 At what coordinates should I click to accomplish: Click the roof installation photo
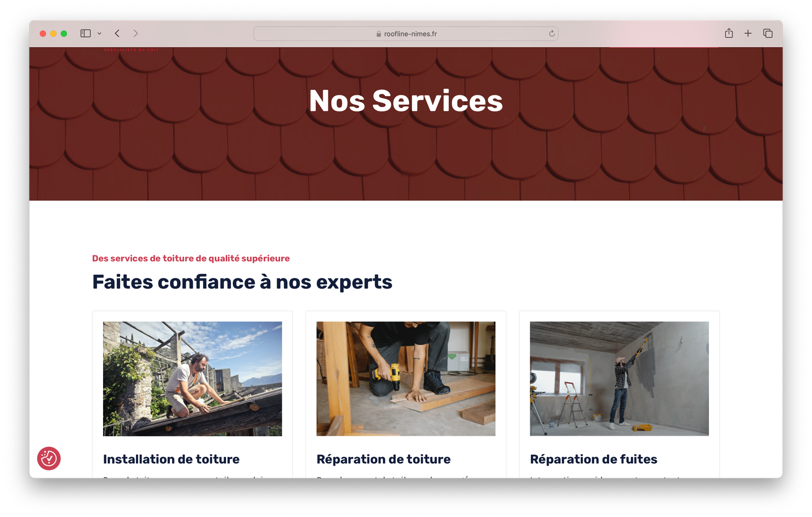192,378
